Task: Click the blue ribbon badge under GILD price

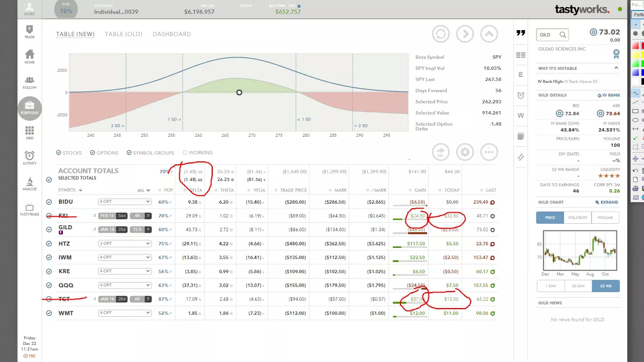Action: [616, 53]
